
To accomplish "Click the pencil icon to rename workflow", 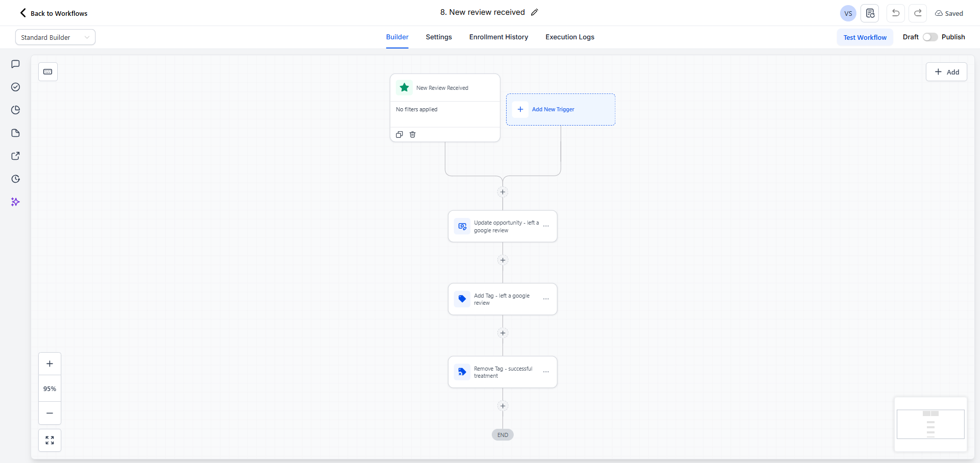I will click(x=535, y=12).
